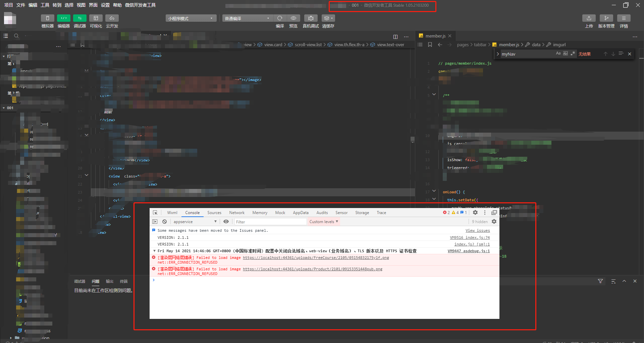Screen dimensions: 644x343
Task: Clear the console messages
Action: click(164, 222)
